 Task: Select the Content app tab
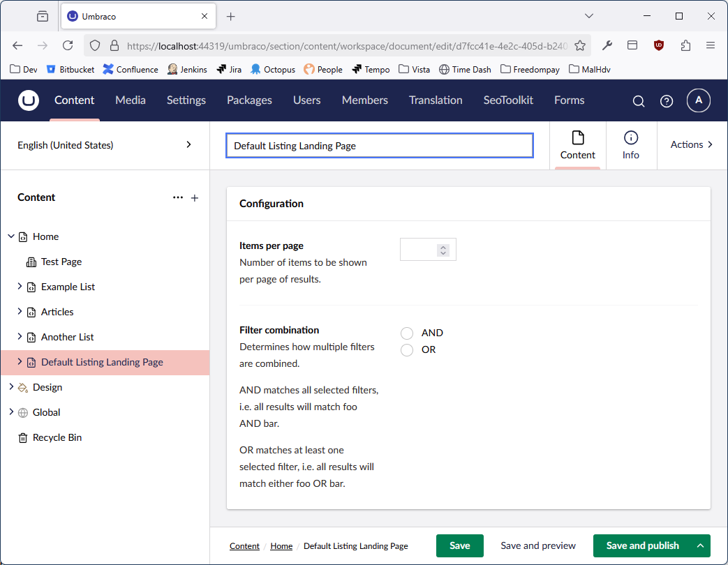coord(577,145)
